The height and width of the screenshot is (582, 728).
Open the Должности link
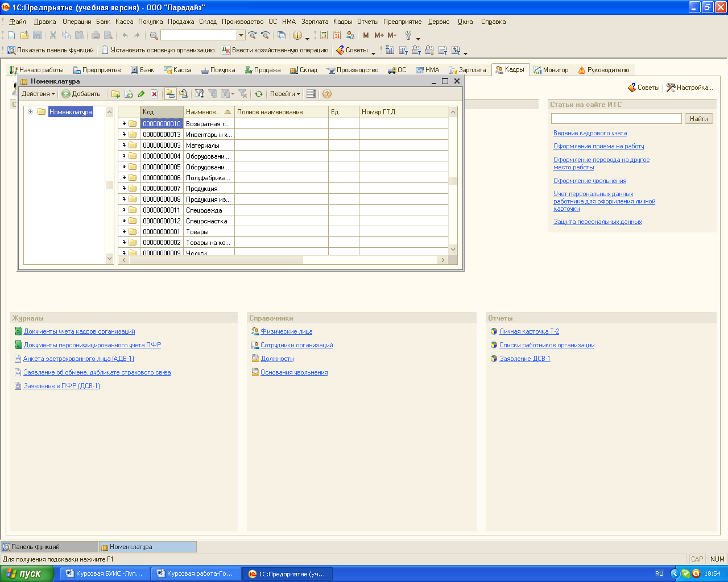point(277,359)
